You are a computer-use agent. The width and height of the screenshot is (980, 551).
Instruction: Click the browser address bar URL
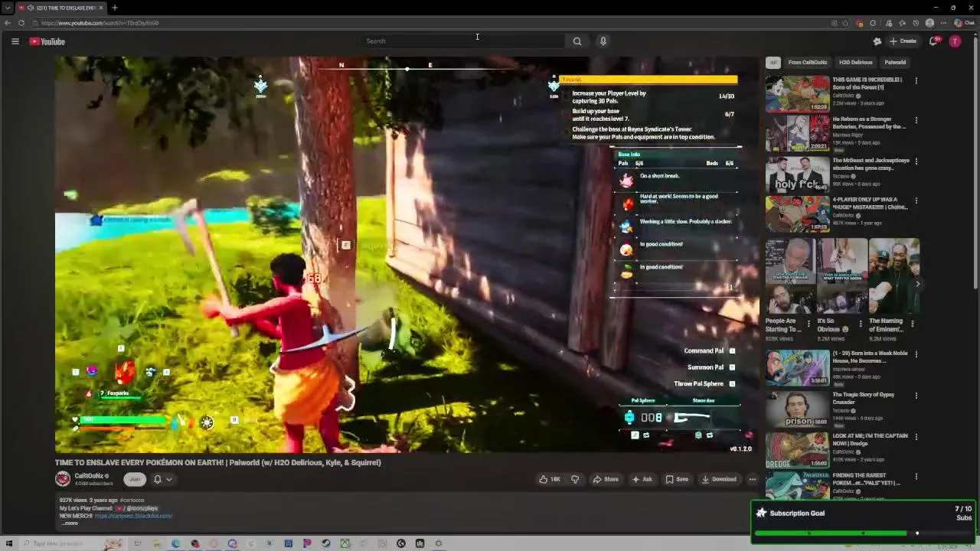coord(100,23)
